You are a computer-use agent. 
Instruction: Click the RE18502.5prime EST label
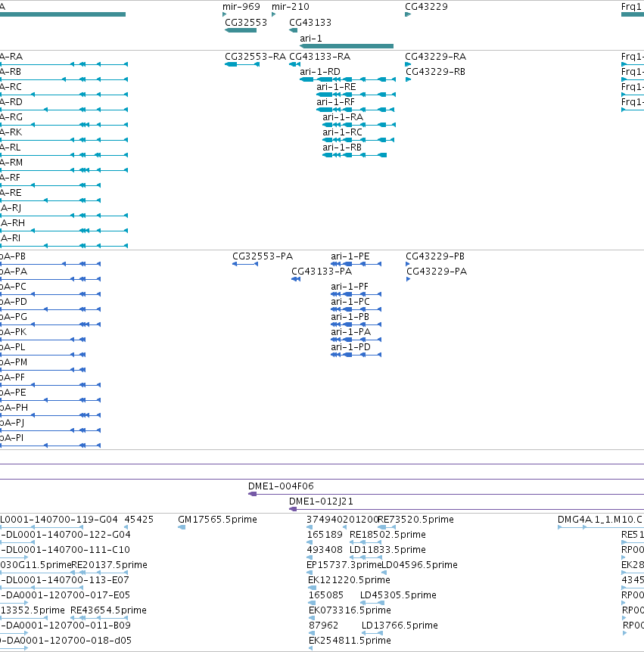pyautogui.click(x=387, y=534)
